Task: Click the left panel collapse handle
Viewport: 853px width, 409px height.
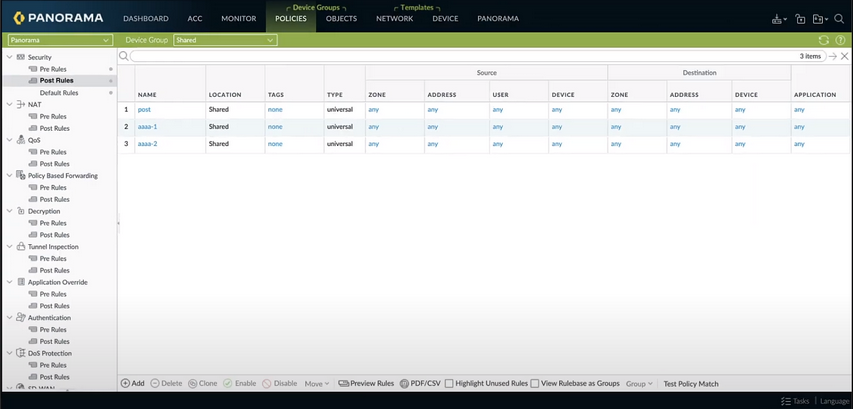Action: point(118,223)
